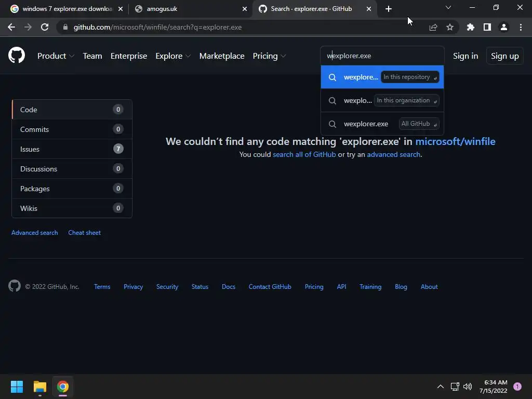This screenshot has width=532, height=399.
Task: Select the Code results filter
Action: coord(72,110)
